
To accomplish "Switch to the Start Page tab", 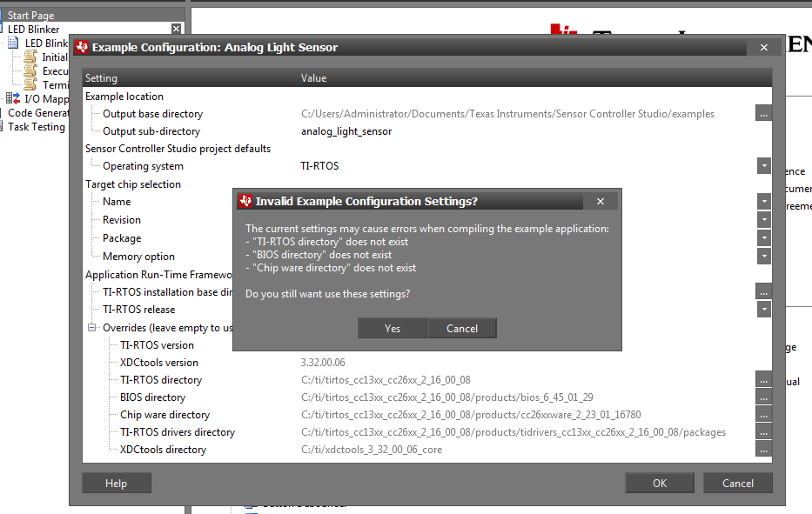I will coord(30,16).
